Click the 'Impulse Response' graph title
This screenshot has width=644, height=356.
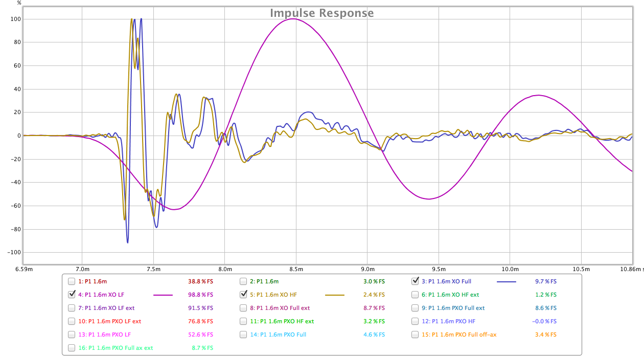322,13
